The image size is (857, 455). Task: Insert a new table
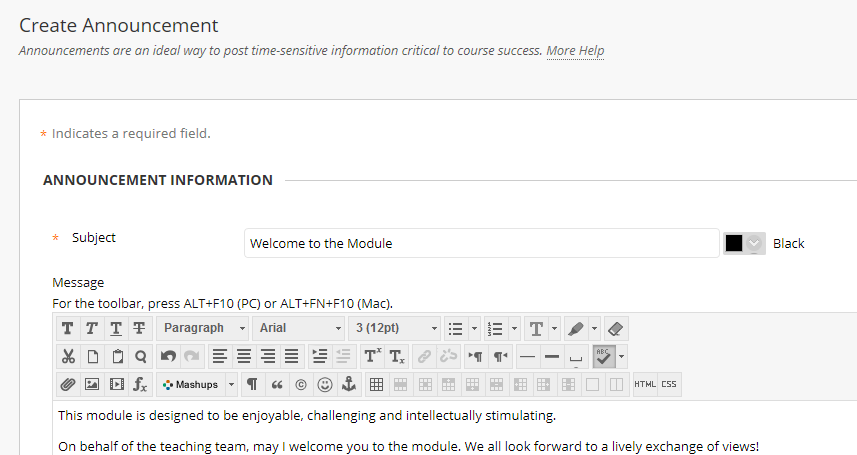pyautogui.click(x=377, y=384)
